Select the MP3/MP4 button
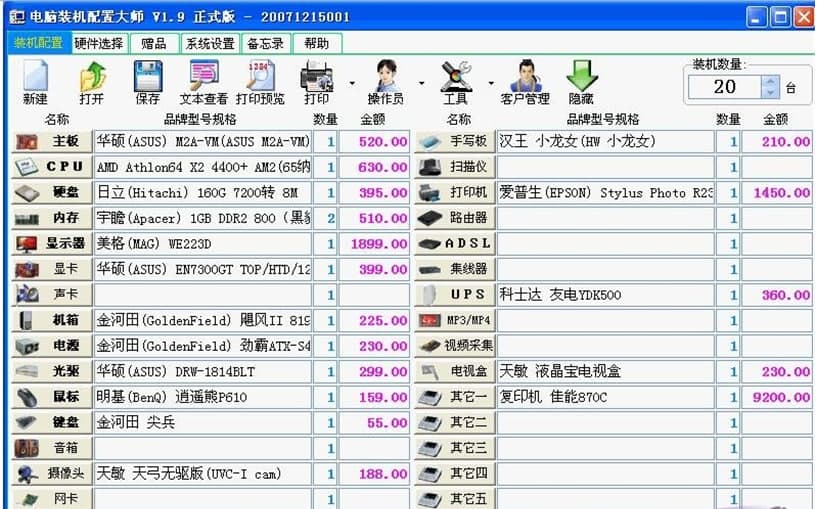 455,321
